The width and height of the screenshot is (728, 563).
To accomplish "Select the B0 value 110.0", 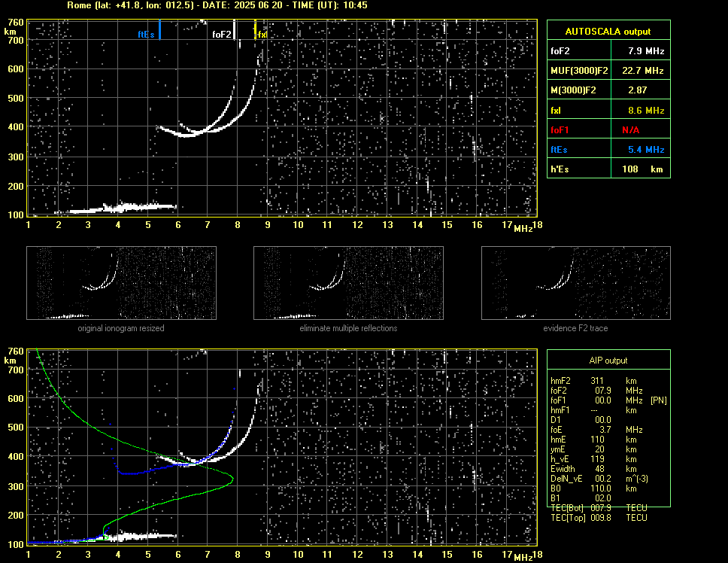I will click(x=601, y=488).
